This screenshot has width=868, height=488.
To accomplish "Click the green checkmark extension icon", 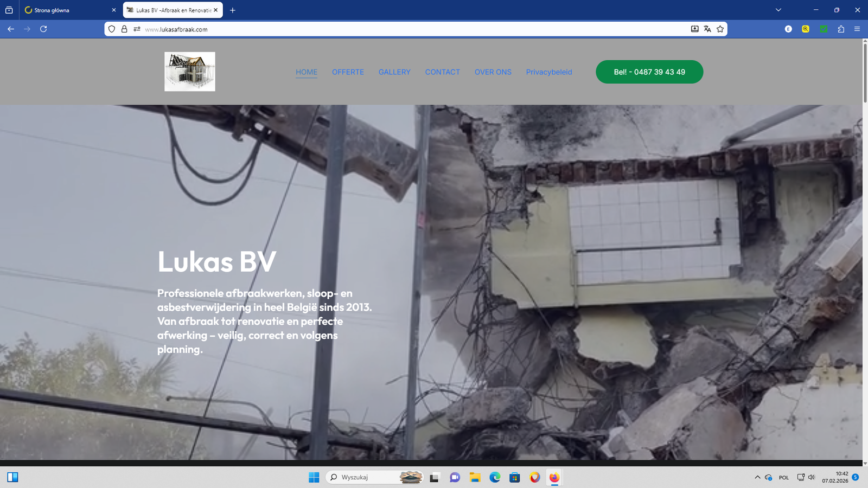I will click(824, 29).
